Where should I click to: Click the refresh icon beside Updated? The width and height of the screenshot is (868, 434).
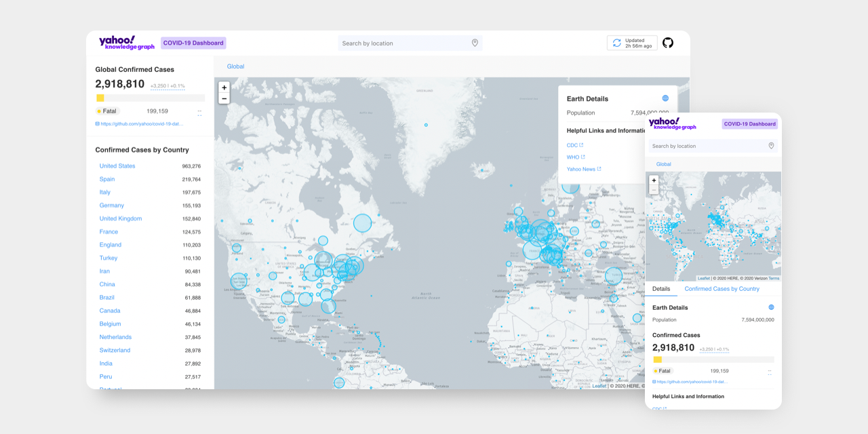[616, 43]
